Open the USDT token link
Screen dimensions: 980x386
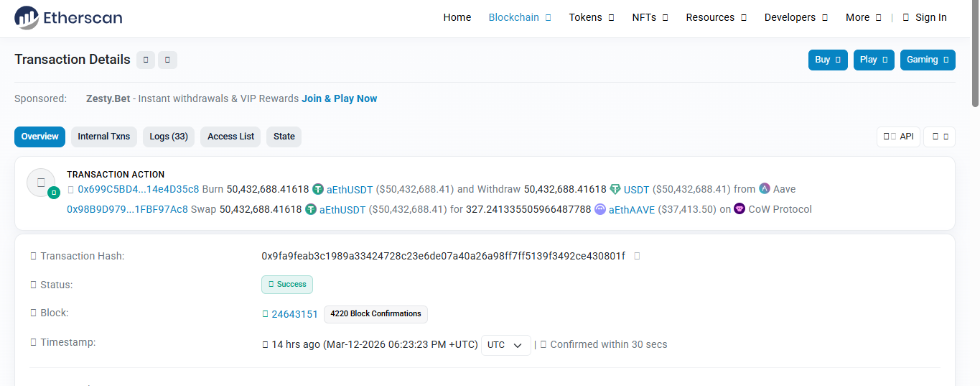(636, 189)
